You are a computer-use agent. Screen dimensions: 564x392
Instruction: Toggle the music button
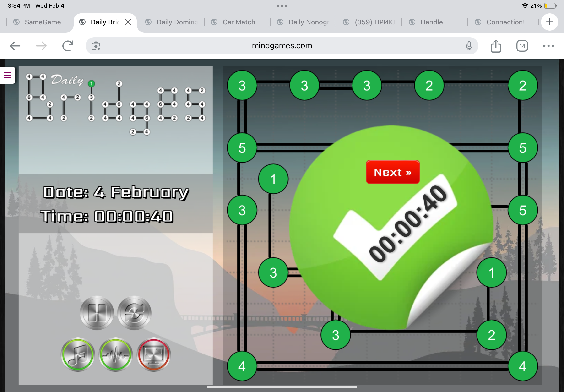[x=78, y=354]
